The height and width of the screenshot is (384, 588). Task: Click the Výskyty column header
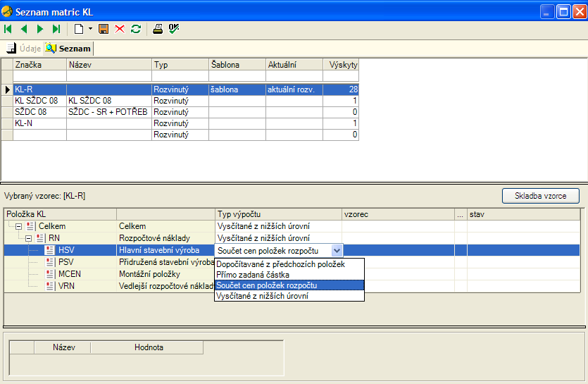tap(341, 65)
